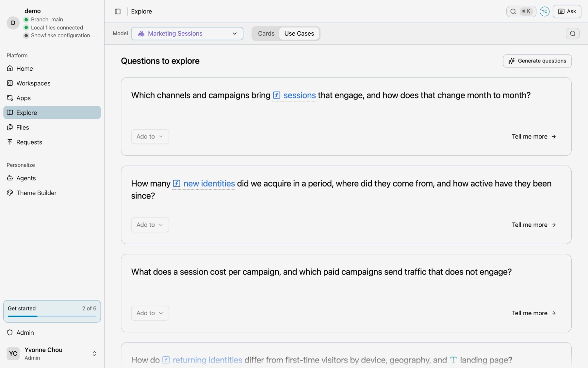Image resolution: width=588 pixels, height=368 pixels.
Task: Open the Command-K search box
Action: 521,11
